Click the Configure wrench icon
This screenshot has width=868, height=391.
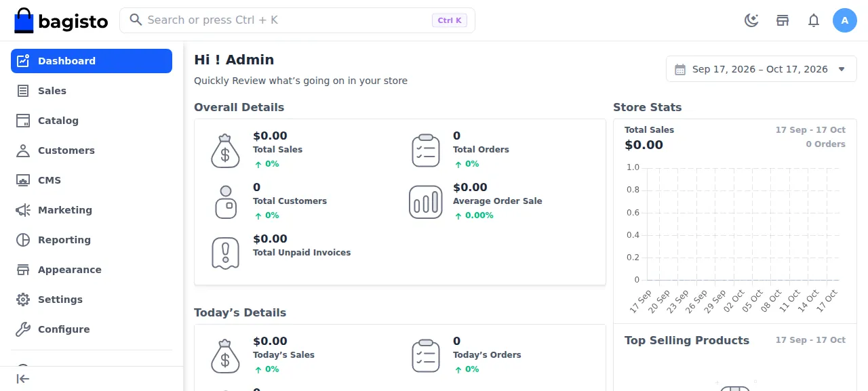point(23,329)
